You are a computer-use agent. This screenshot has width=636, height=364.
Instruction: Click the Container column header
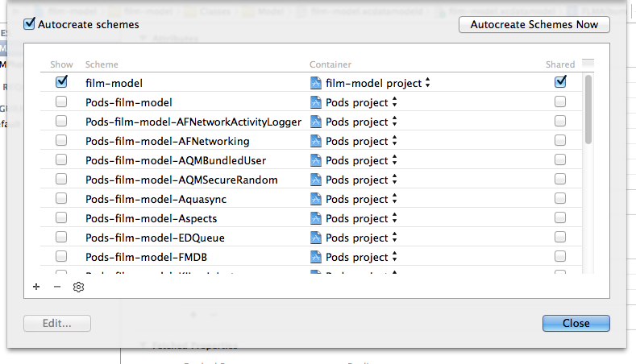click(x=330, y=64)
